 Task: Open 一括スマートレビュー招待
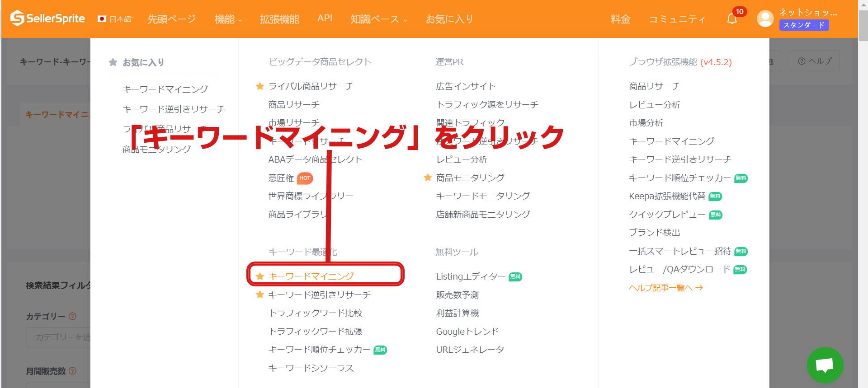(x=680, y=251)
